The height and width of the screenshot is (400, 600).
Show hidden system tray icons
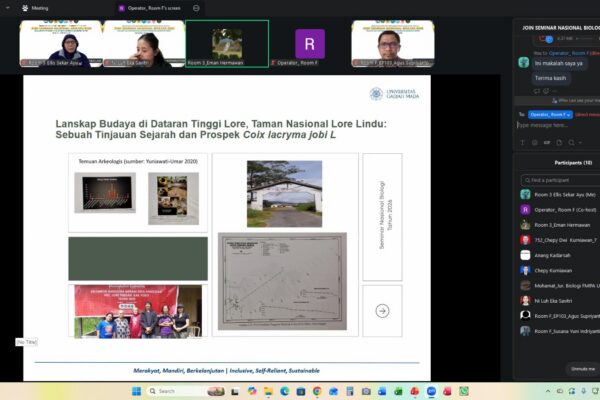(548, 391)
